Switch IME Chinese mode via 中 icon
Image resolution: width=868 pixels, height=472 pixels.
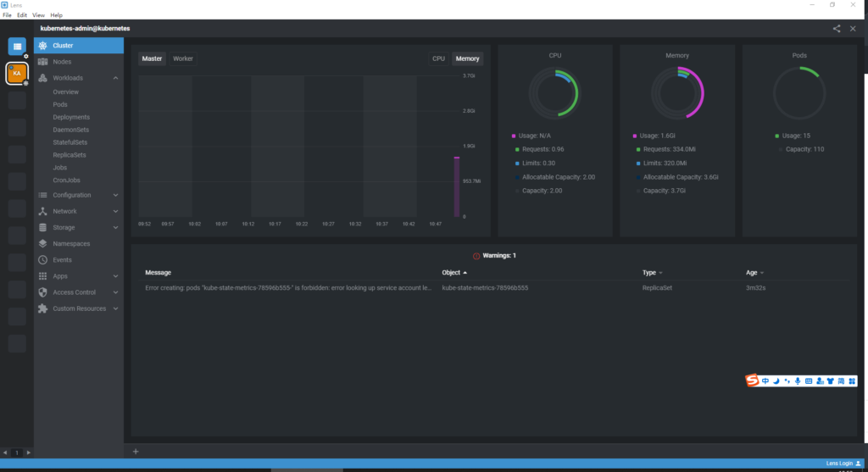(765, 381)
